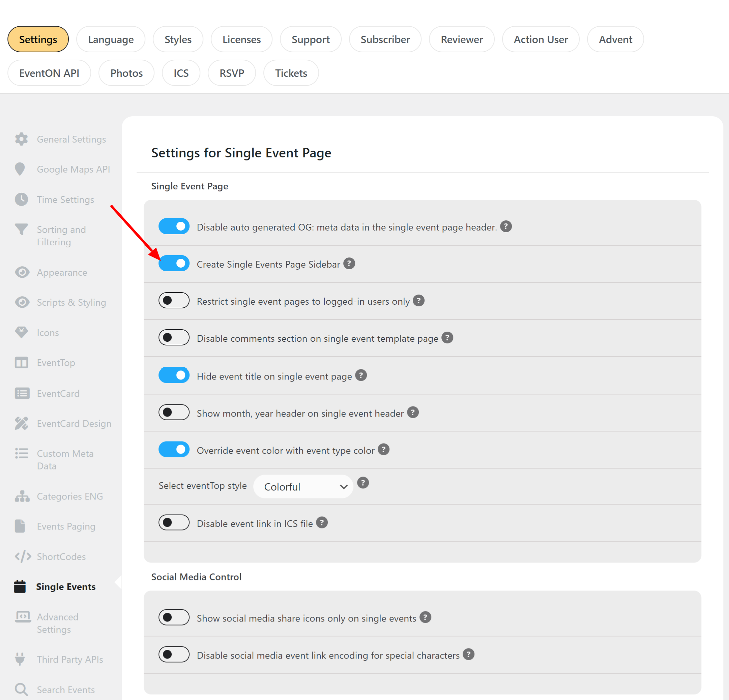Open help for Restrict to logged-in users
Viewport: 729px width, 700px height.
(418, 300)
